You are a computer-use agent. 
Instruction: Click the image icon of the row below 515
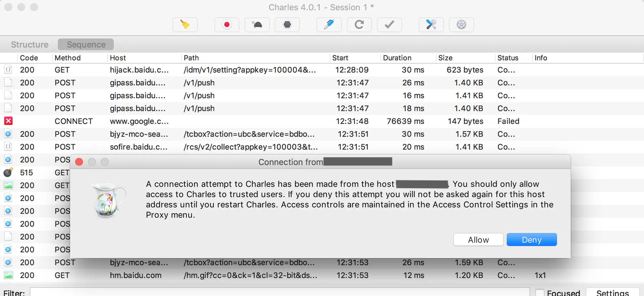8,185
